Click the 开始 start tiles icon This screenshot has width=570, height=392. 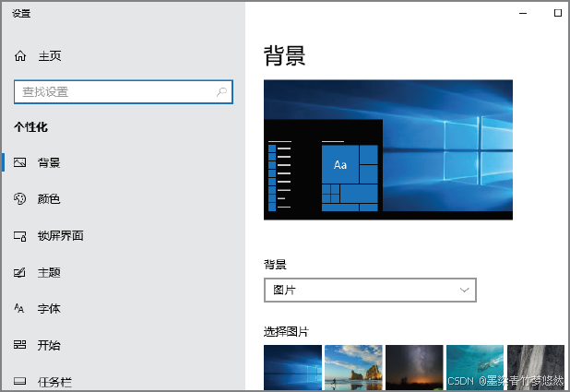pos(20,345)
